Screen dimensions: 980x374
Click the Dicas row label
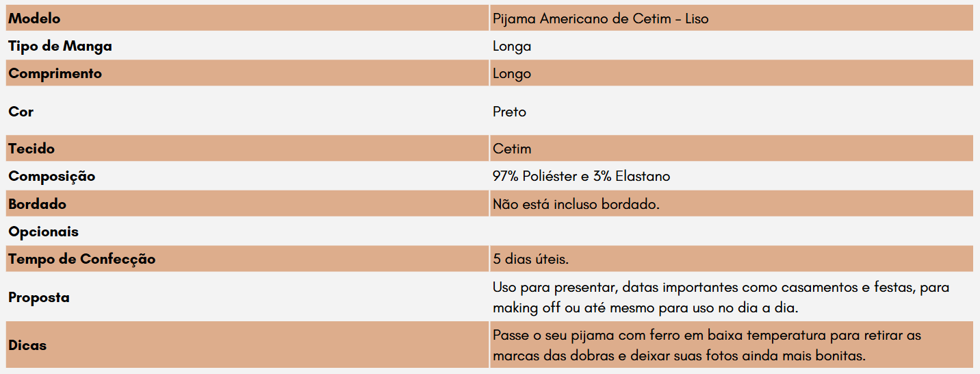pos(27,345)
